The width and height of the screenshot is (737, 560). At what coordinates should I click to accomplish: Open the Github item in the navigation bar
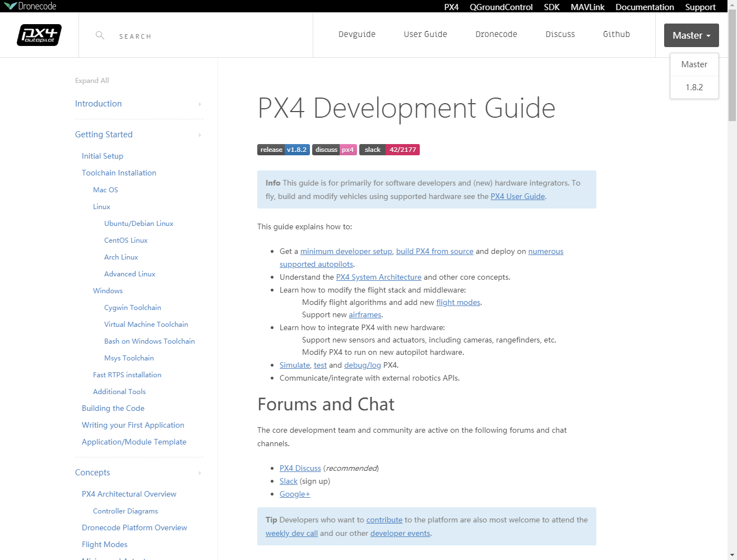616,34
